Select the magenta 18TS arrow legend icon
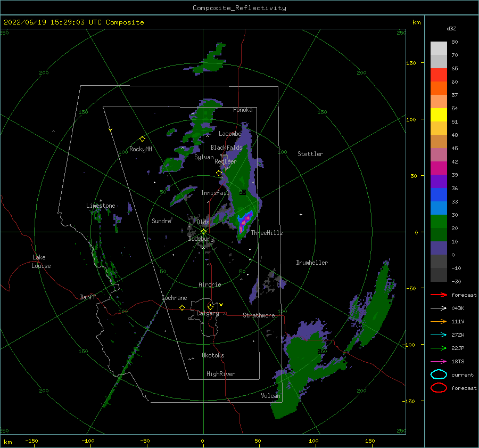This screenshot has height=448, width=479. point(439,362)
